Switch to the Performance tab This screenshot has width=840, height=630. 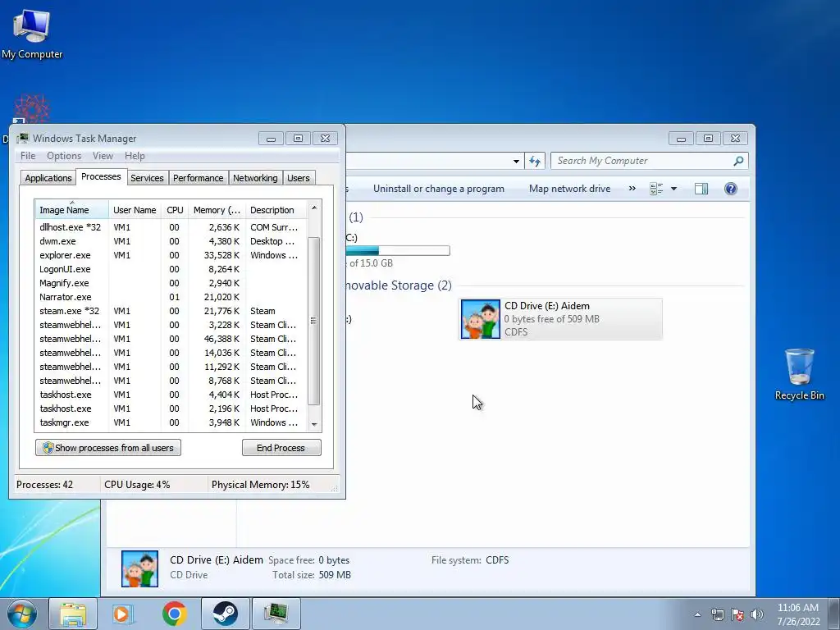tap(199, 178)
